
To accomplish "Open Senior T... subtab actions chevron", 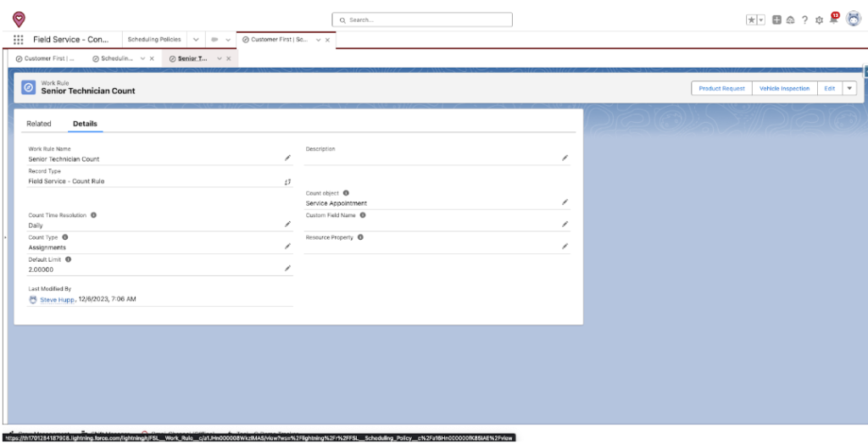I will (220, 58).
